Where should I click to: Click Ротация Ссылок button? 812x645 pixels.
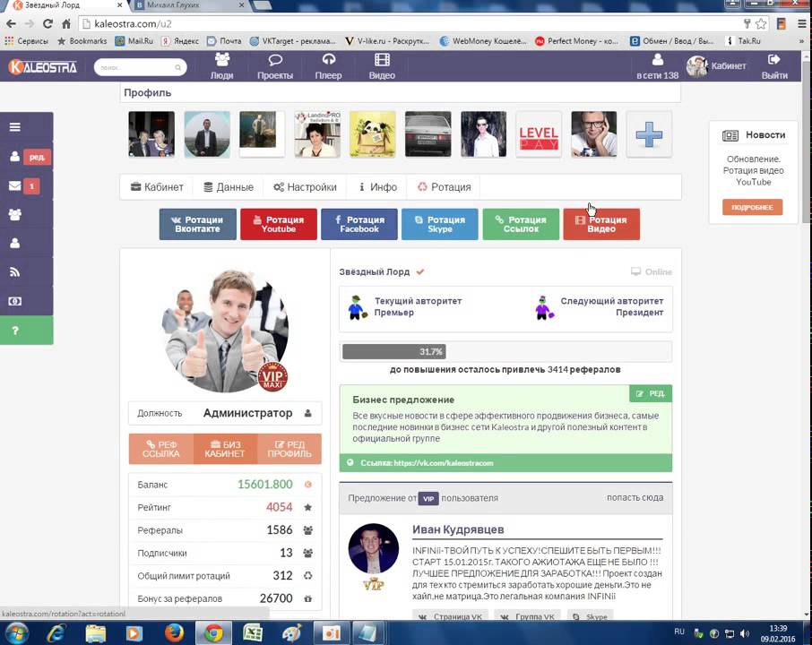pyautogui.click(x=521, y=224)
